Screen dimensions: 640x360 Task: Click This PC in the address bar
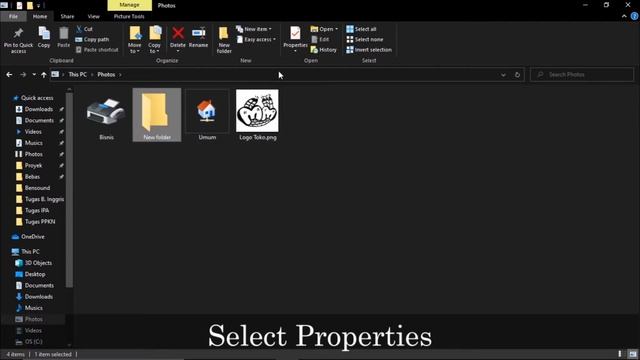(77, 75)
